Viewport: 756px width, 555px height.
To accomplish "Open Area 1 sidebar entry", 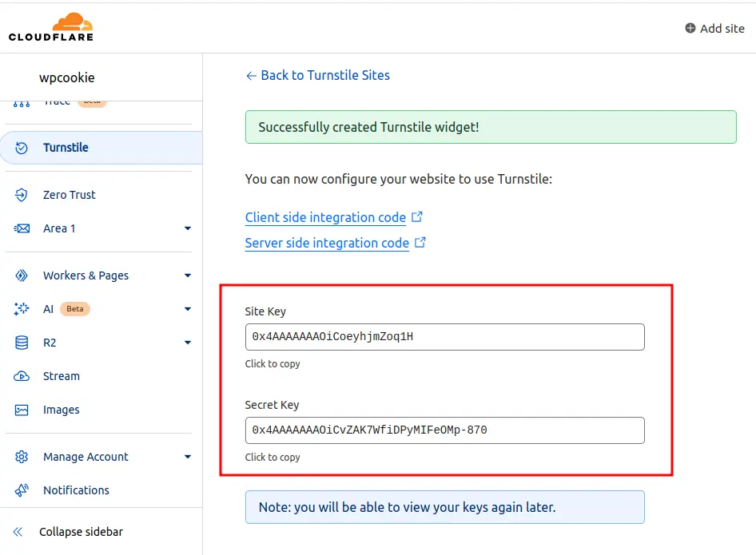I will [x=59, y=228].
